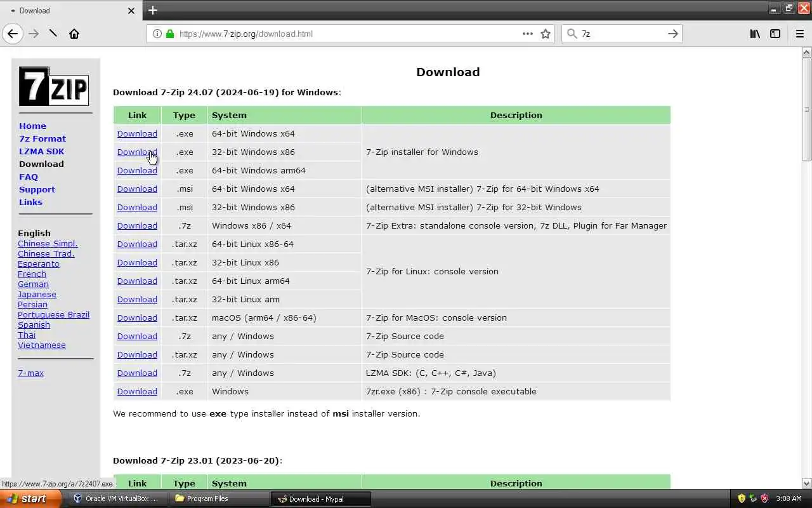Click the green padlock icon in the URL bar
Viewport: 812px width, 508px height.
point(170,34)
